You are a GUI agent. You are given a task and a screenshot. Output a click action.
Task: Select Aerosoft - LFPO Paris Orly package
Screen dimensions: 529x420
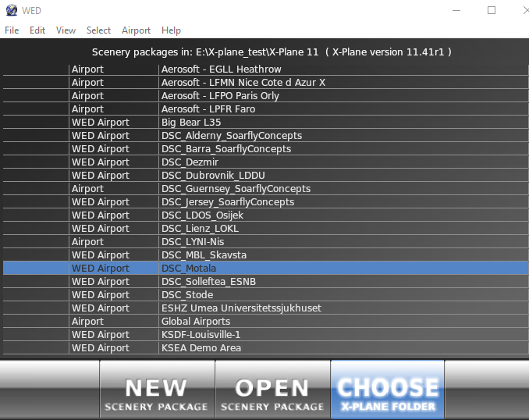(x=266, y=96)
